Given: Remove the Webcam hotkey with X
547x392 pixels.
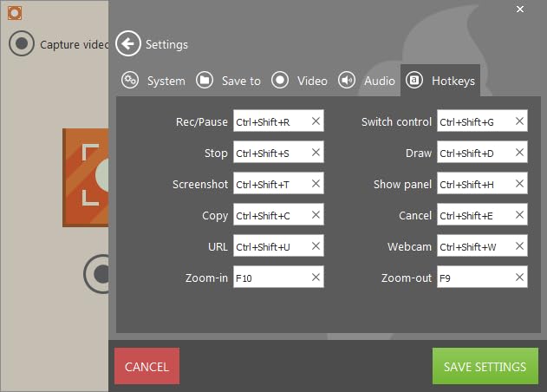Looking at the screenshot, I should (x=519, y=246).
